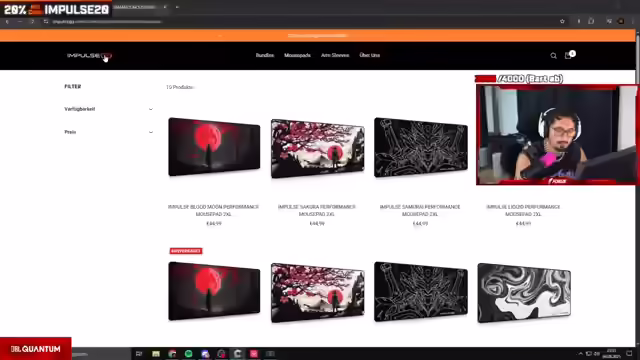640x360 pixels.
Task: Open Spotify from the taskbar
Action: 188,354
